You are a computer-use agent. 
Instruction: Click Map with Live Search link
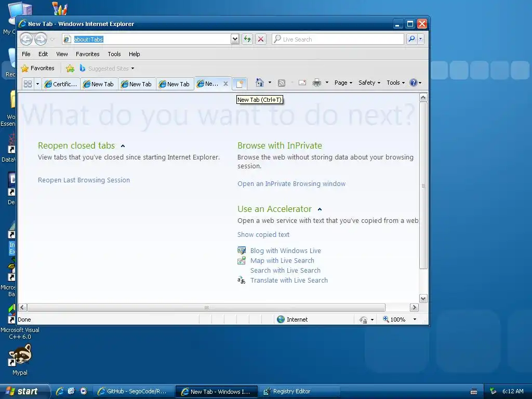(282, 261)
